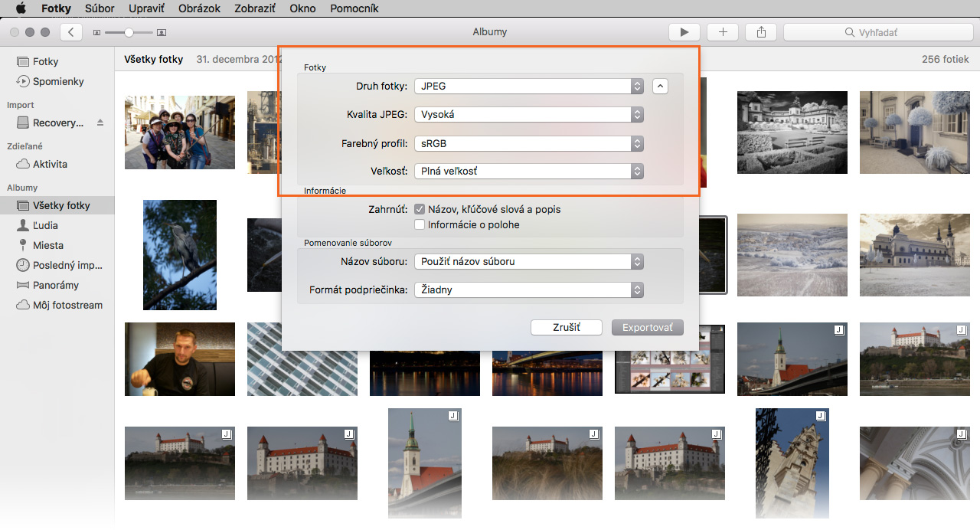Click the plus add button in toolbar
Image resolution: width=980 pixels, height=530 pixels.
(723, 32)
